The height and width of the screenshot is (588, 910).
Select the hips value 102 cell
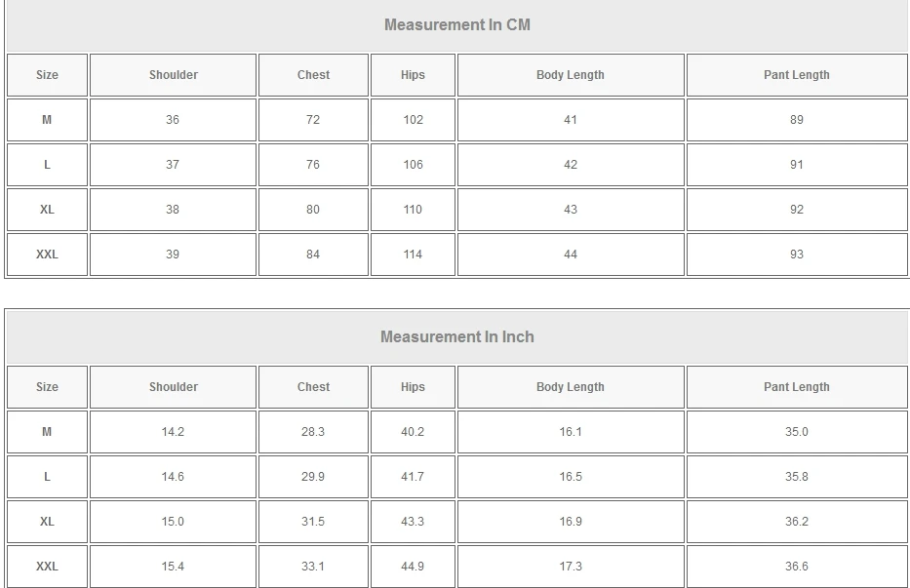point(413,120)
